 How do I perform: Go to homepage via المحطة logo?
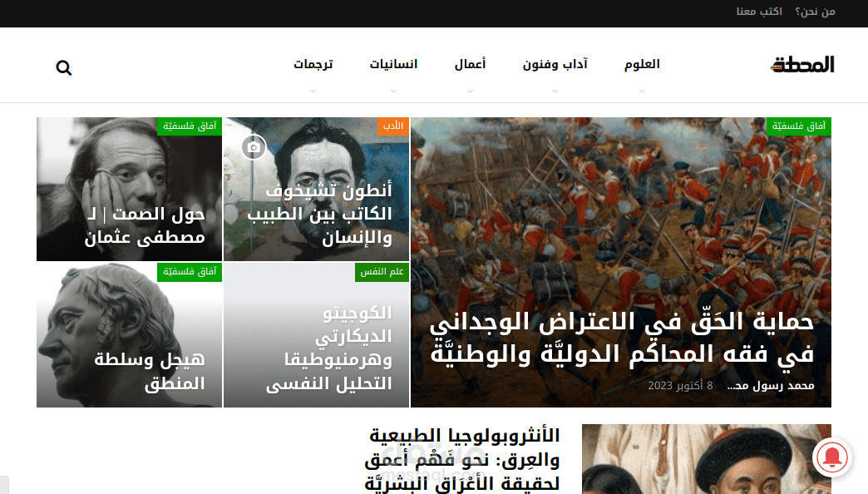[802, 65]
